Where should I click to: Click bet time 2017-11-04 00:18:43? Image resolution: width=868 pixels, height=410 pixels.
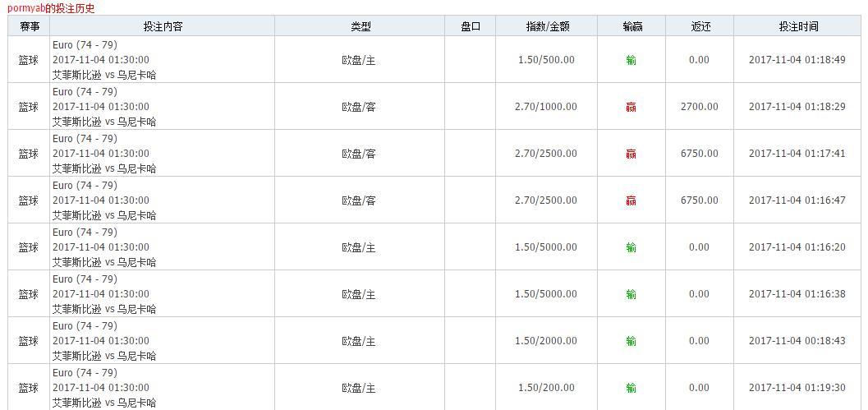(797, 341)
